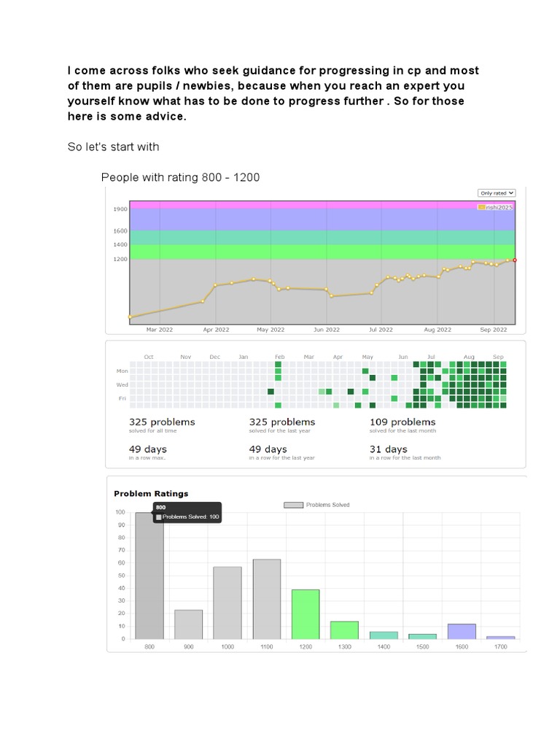Viewport: 560px width, 747px height.
Task: Click the purple 1600 rating bar
Action: 462,632
